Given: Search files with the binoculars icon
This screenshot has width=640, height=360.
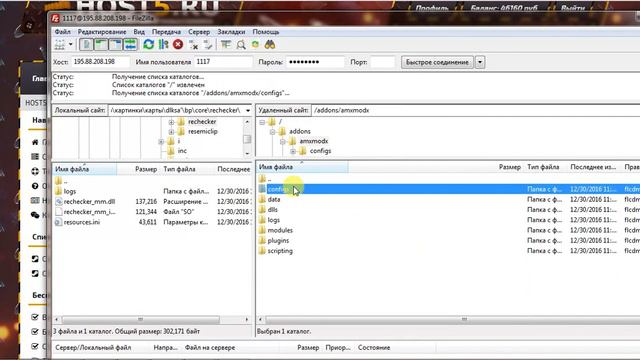Looking at the screenshot, I should tap(270, 44).
